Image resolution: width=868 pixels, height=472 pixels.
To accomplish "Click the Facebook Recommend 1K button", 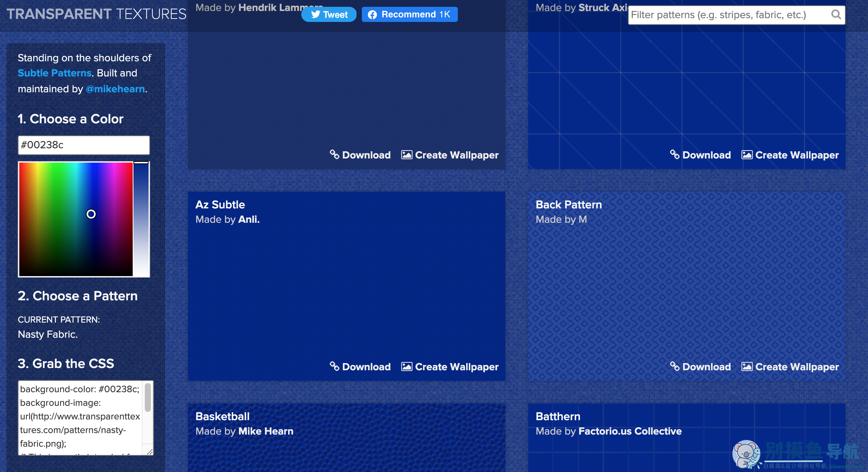I will point(409,14).
